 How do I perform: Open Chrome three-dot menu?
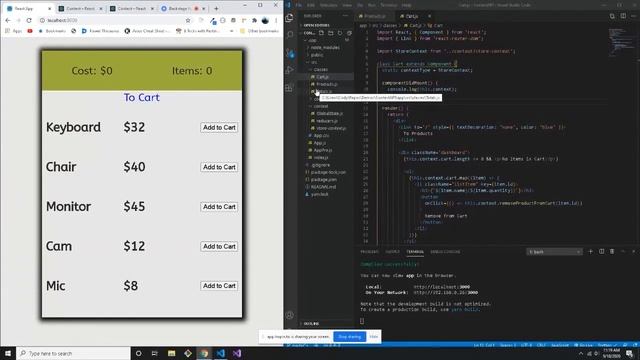pos(276,20)
